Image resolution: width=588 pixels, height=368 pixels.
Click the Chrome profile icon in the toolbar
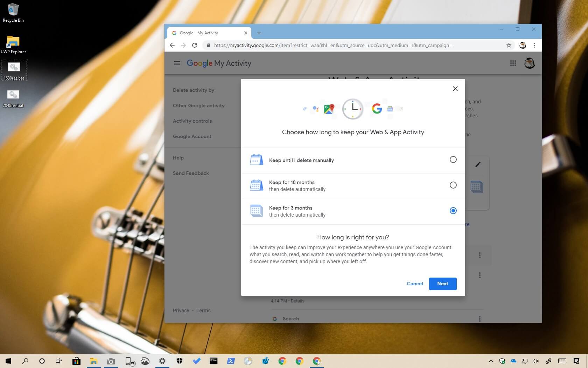click(x=523, y=45)
